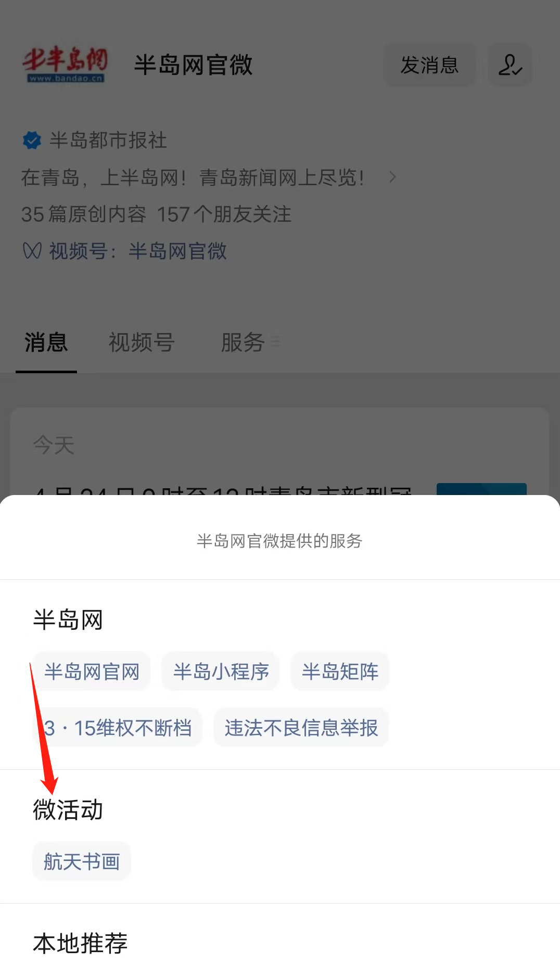Tap 违法不良信息举报 chip
560x963 pixels.
(x=301, y=728)
